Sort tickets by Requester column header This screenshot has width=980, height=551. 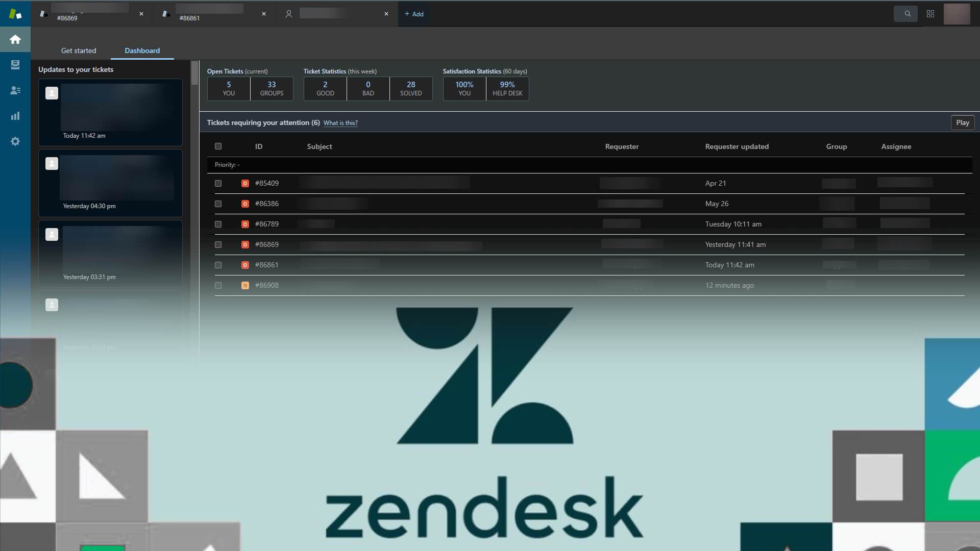pyautogui.click(x=622, y=146)
